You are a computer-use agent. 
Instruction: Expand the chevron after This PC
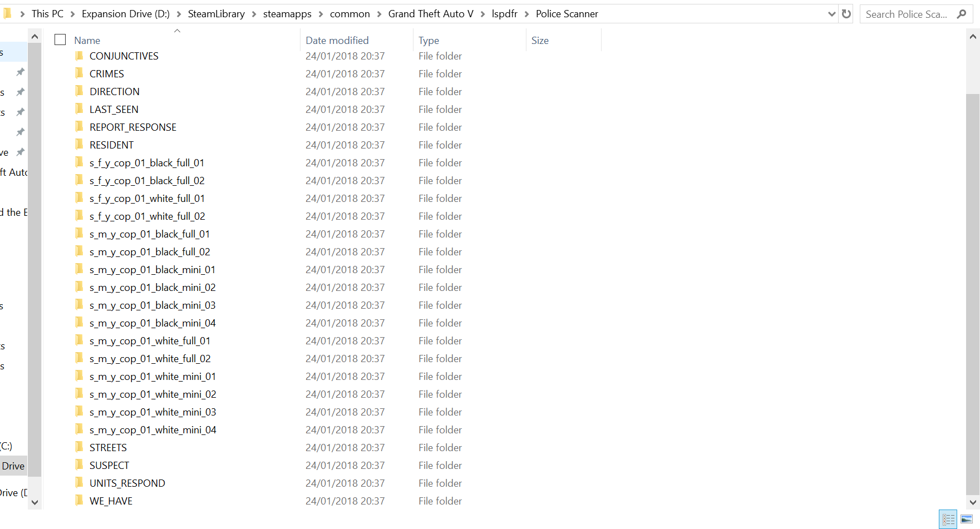pos(72,14)
